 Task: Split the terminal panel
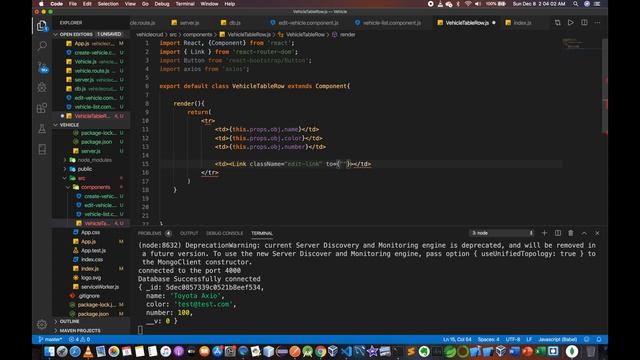coord(558,233)
